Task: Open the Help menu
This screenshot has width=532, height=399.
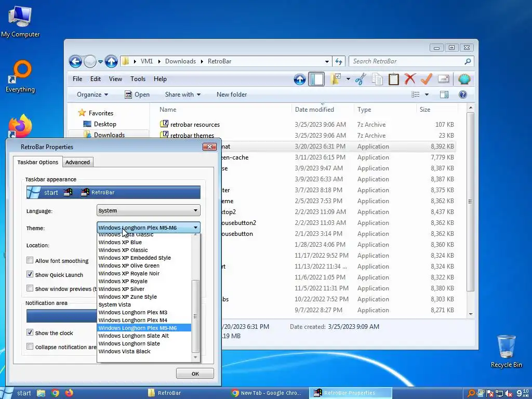Action: click(x=160, y=79)
